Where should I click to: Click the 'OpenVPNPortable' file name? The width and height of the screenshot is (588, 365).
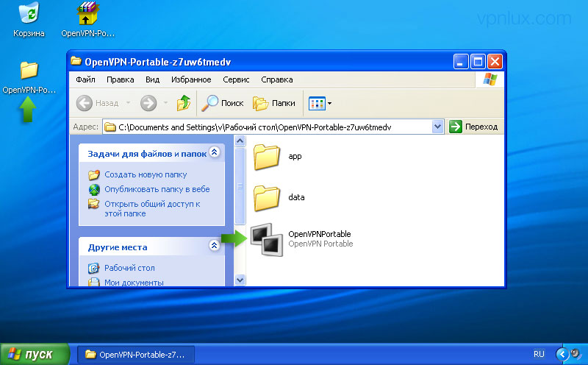pyautogui.click(x=320, y=234)
